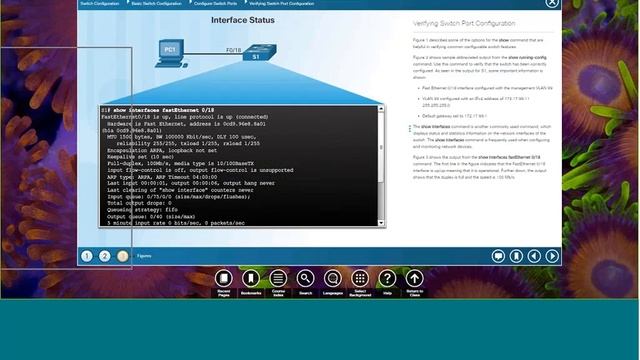This screenshot has height=360, width=640.
Task: Click the Return to Class arrow icon
Action: coord(414,279)
